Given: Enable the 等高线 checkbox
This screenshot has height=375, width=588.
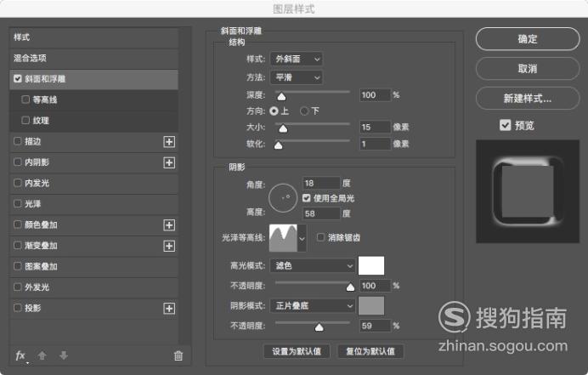Looking at the screenshot, I should 25,99.
